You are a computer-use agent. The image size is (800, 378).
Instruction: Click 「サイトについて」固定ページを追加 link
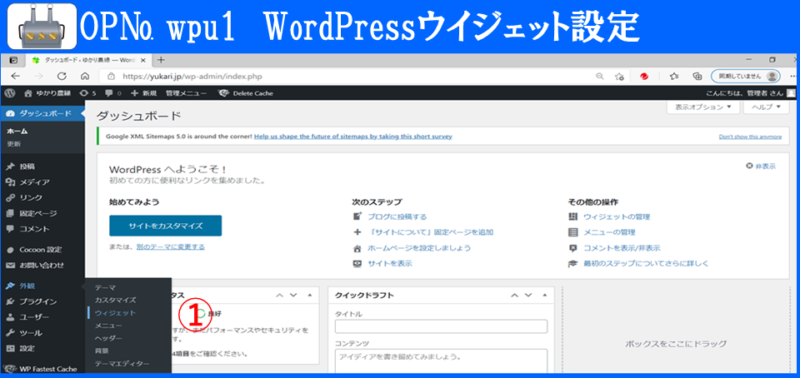point(430,233)
